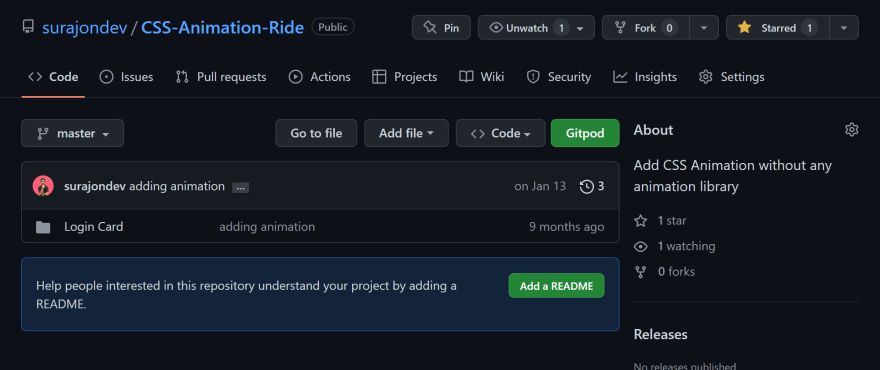Viewport: 880px width, 370px height.
Task: Open the master branch selector dropdown
Action: point(72,133)
